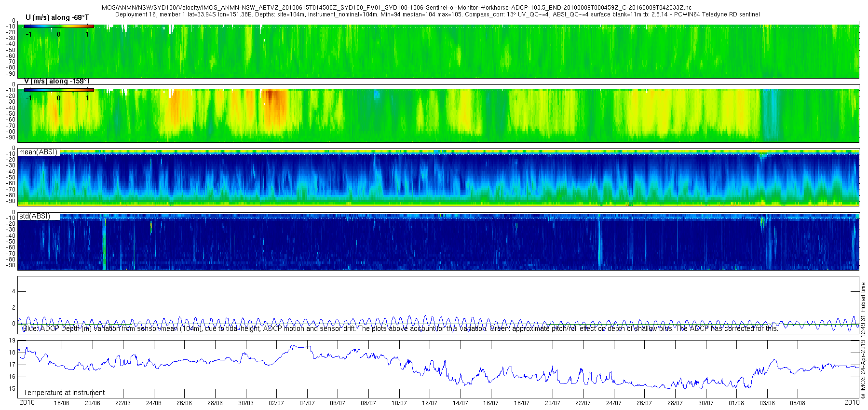Image resolution: width=868 pixels, height=410 pixels.
Task: Click the ADCP depth variation description text
Action: click(400, 328)
